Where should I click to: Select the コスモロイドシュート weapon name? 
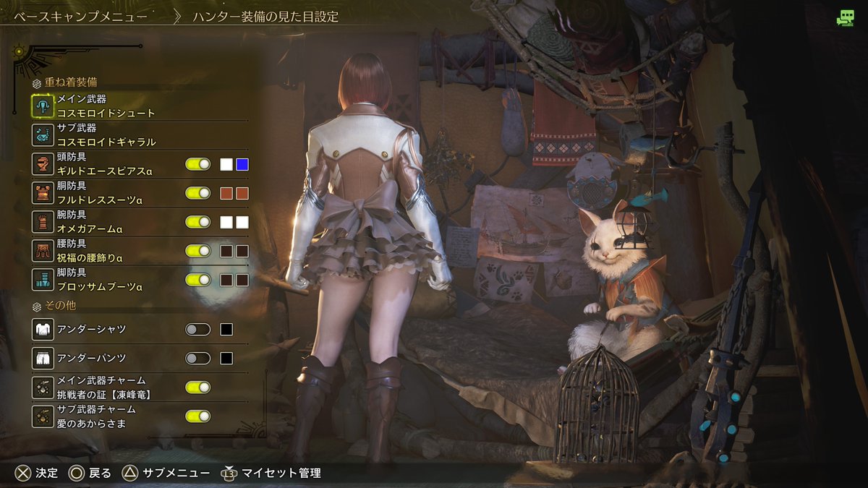[106, 114]
